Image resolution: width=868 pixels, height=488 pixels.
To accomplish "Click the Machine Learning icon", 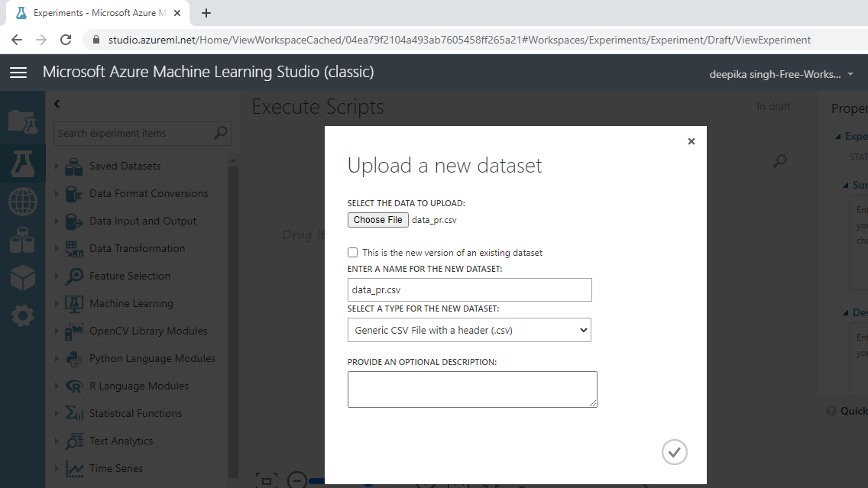I will click(73, 304).
